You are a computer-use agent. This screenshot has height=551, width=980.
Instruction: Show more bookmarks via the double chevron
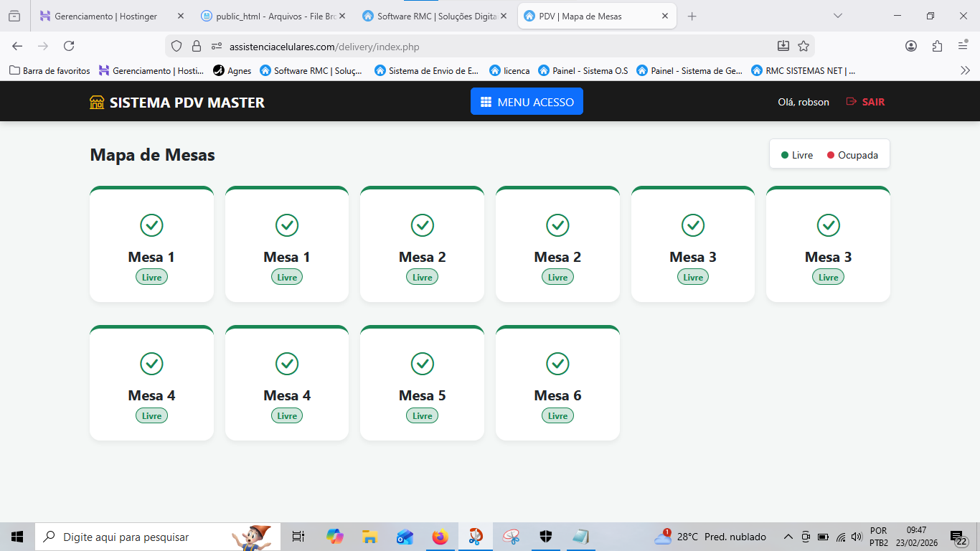(965, 70)
